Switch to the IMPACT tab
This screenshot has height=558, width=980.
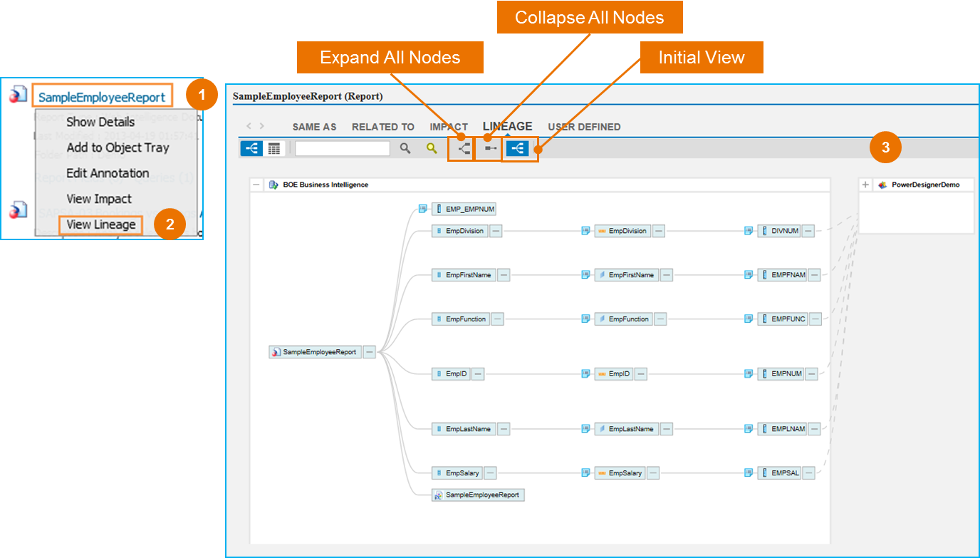(449, 127)
